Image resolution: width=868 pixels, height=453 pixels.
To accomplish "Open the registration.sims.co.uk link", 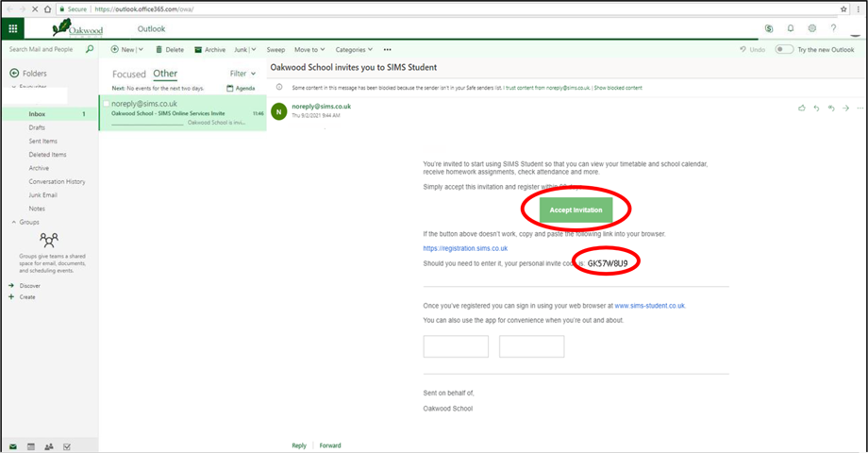I will pyautogui.click(x=465, y=248).
